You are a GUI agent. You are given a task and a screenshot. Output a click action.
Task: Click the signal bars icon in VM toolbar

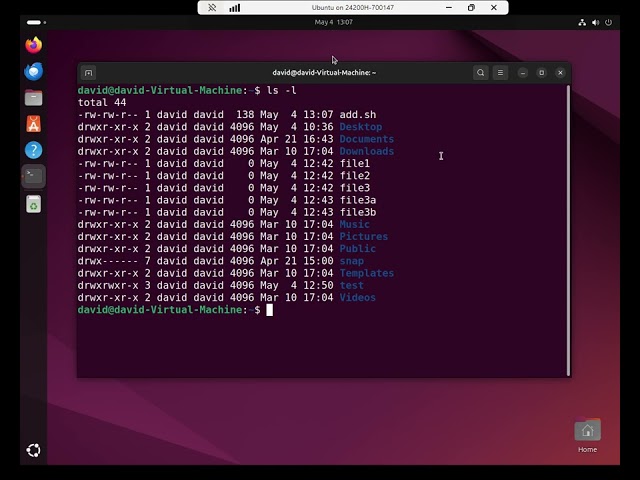click(x=234, y=8)
